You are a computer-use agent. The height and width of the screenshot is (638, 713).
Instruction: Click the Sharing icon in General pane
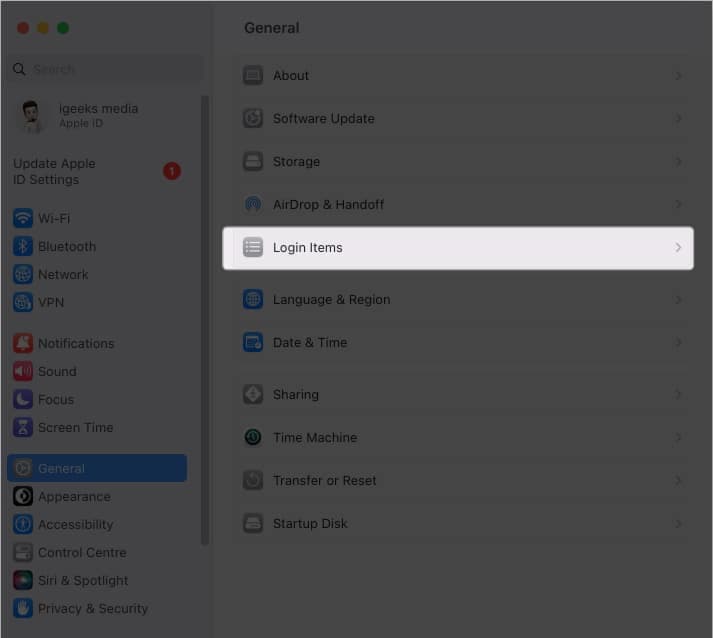pos(253,394)
